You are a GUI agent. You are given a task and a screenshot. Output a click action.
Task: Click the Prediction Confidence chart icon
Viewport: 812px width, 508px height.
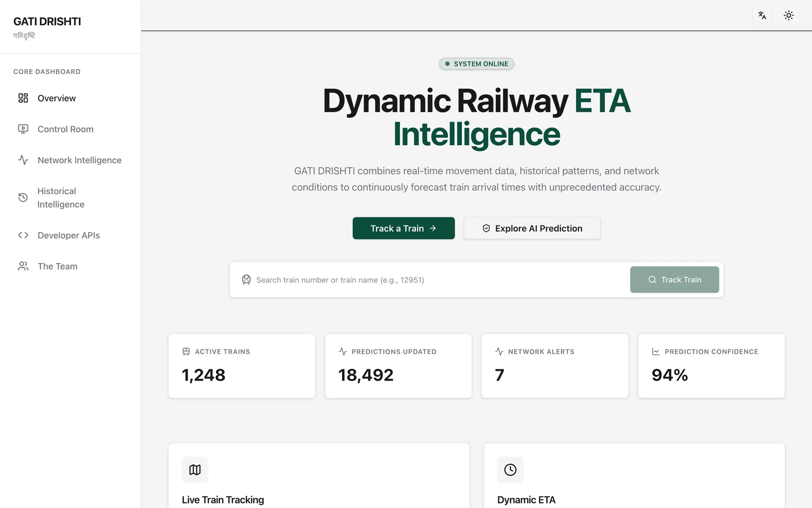coord(656,352)
